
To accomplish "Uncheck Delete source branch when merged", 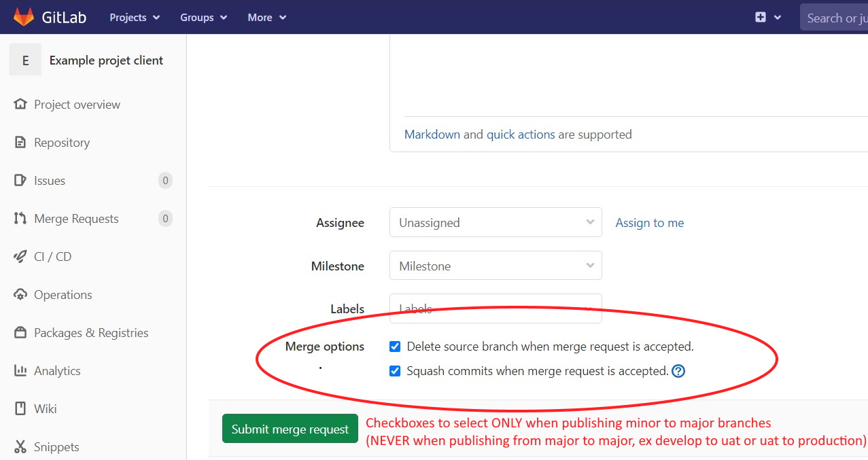I will coord(395,346).
